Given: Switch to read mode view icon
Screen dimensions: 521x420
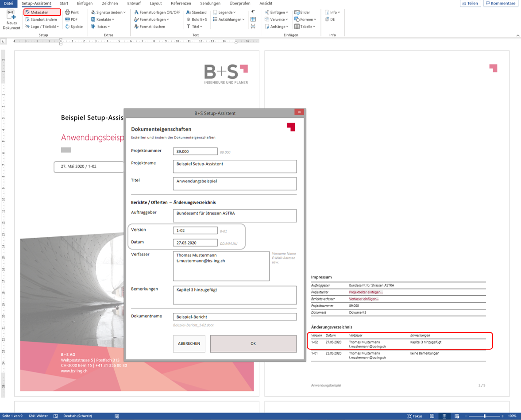Looking at the screenshot, I should [432, 416].
